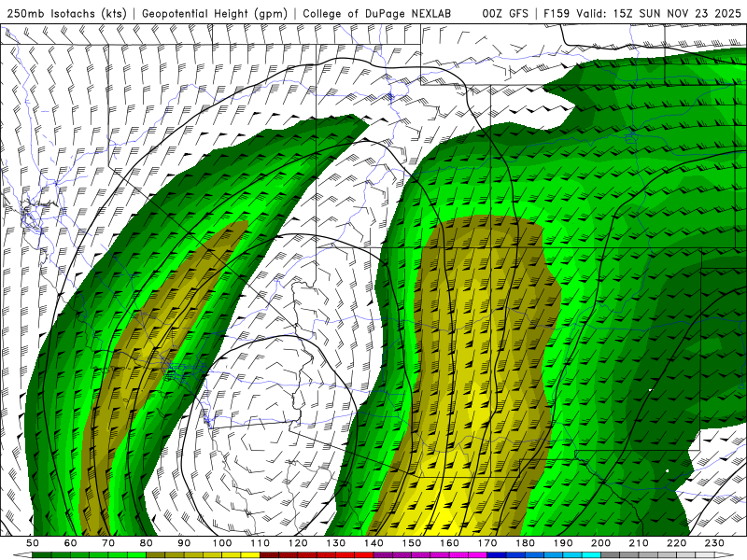The image size is (747, 560).
Task: Click the 70 value on the color scale
Action: point(108,543)
